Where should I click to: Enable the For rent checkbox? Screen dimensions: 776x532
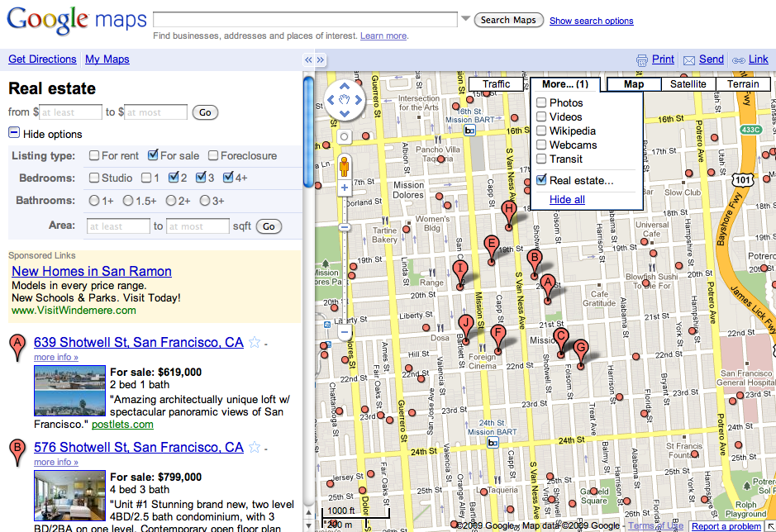click(x=94, y=155)
